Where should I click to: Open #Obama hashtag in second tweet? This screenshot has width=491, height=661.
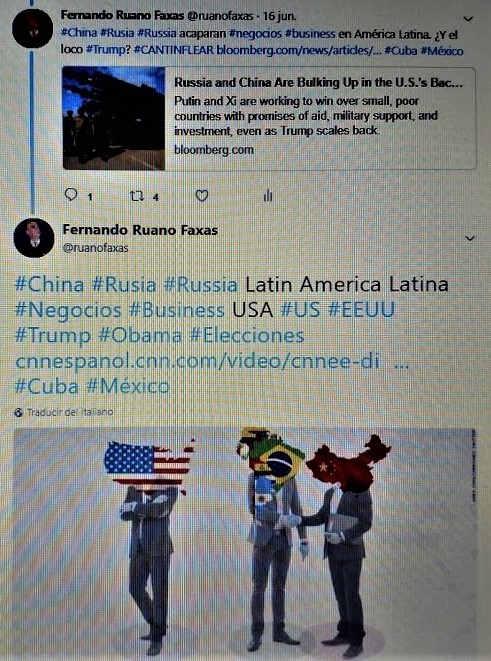140,336
